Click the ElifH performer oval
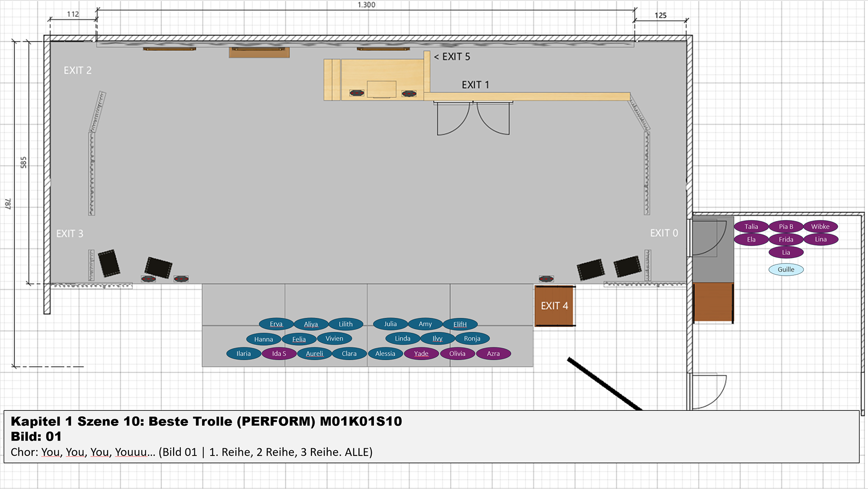Screen dimensions: 868x489 (460, 324)
